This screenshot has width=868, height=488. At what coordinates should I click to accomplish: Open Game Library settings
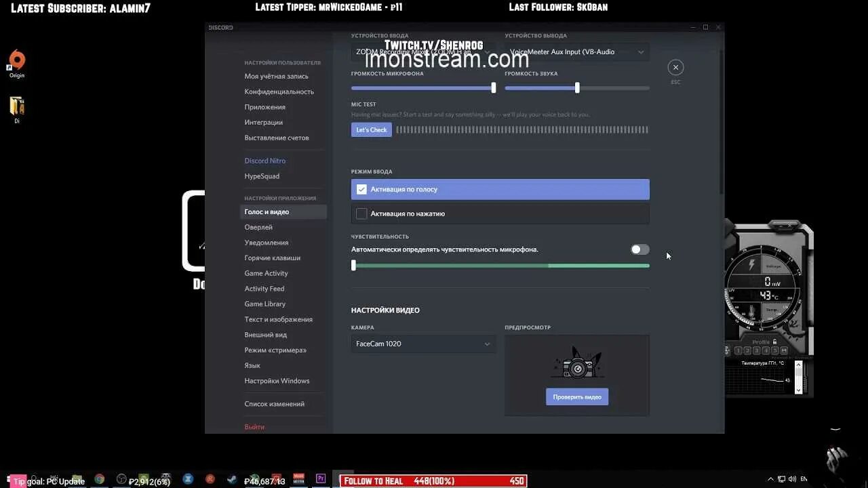click(265, 304)
